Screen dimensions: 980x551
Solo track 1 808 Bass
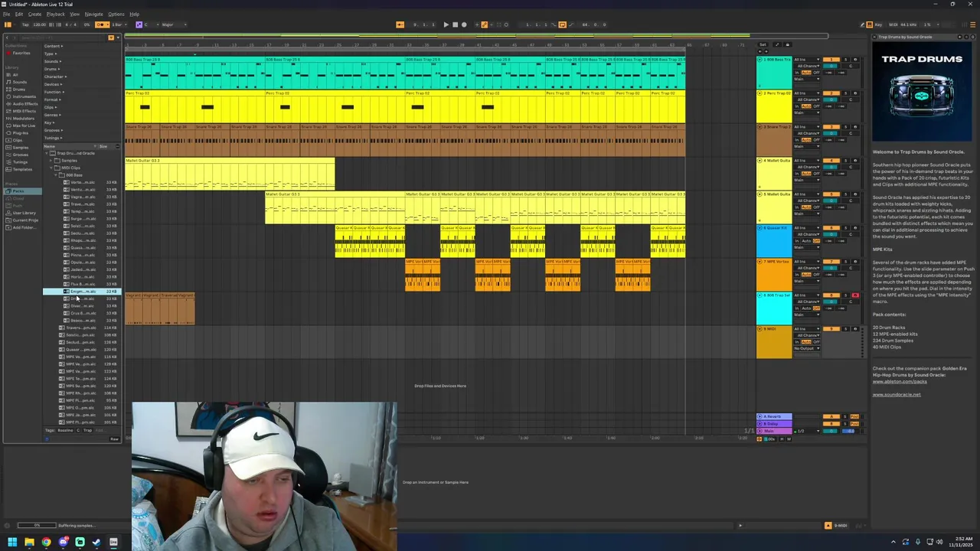[x=846, y=60]
